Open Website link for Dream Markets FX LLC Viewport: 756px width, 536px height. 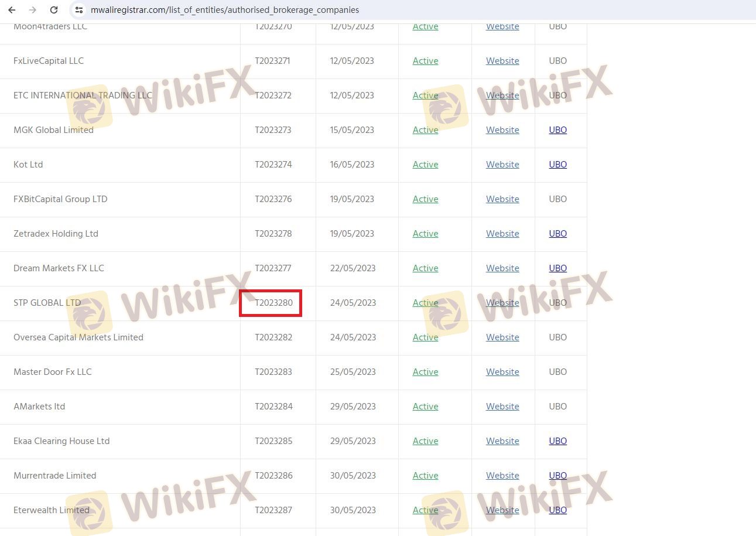tap(502, 268)
